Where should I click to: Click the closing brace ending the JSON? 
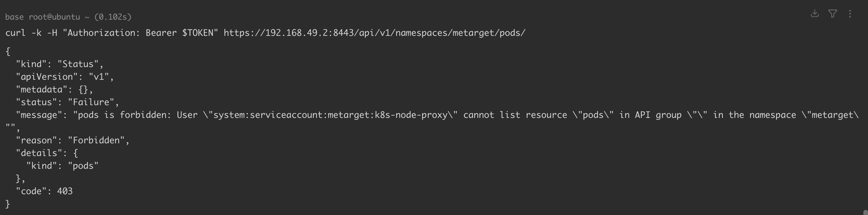[8, 204]
